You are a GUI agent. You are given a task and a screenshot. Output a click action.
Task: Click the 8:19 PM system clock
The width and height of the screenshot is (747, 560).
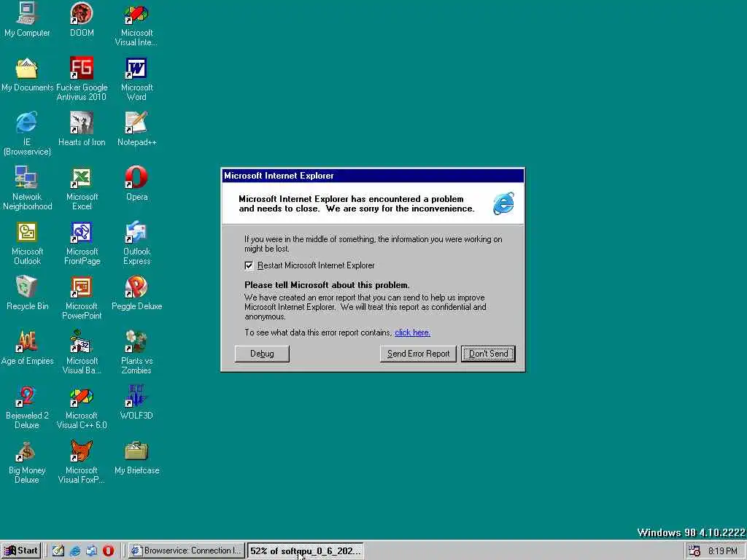tap(723, 551)
